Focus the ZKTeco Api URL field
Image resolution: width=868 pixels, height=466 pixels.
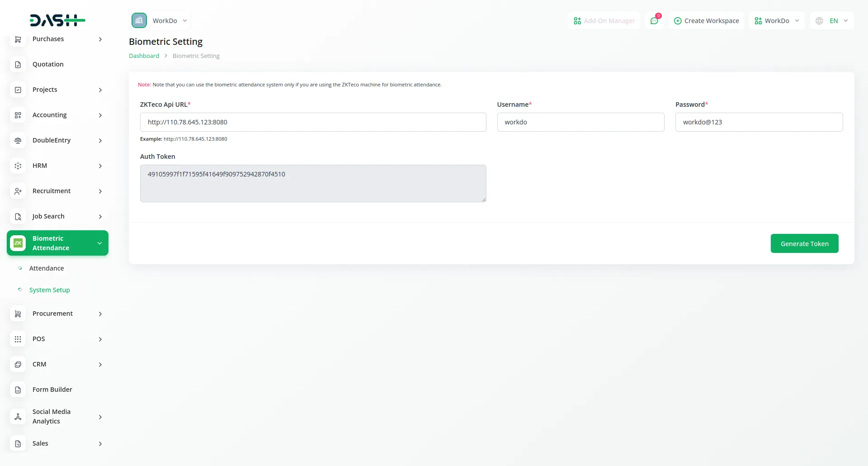coord(313,122)
